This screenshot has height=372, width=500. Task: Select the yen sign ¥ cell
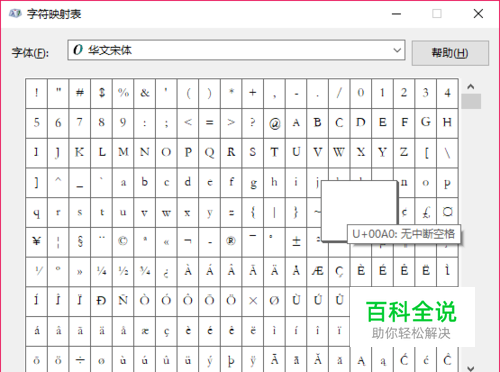[37, 242]
